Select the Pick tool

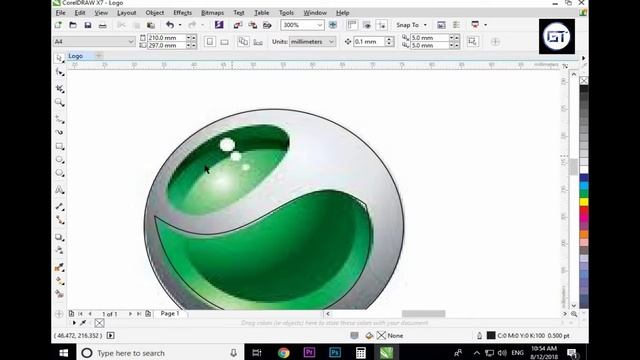click(59, 58)
